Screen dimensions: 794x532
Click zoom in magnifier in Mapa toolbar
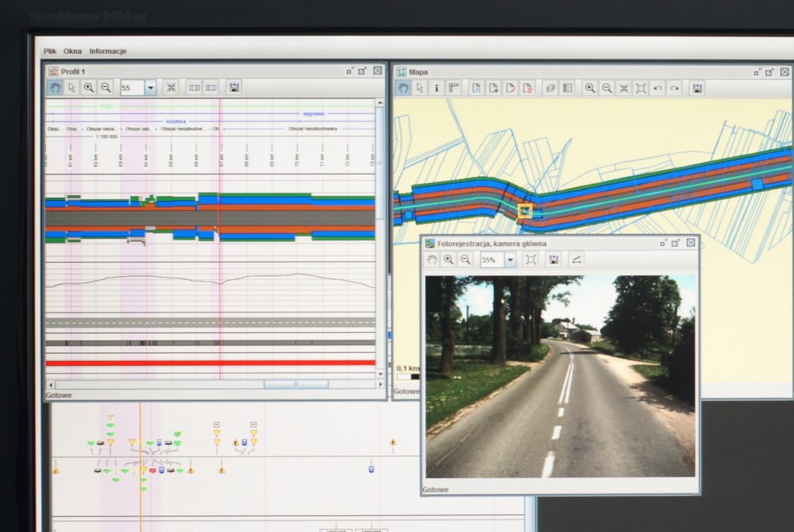click(x=590, y=88)
